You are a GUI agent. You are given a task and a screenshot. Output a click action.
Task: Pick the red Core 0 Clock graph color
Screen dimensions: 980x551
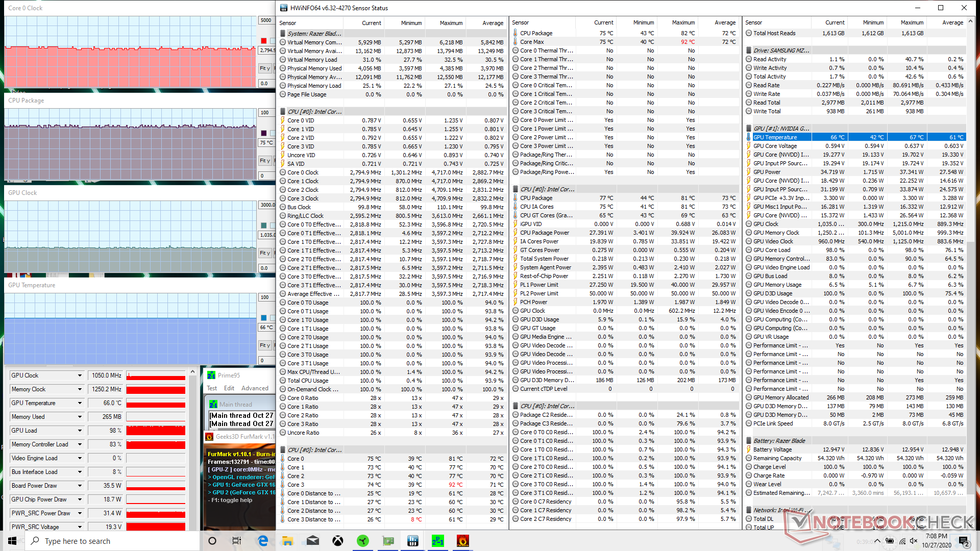(x=263, y=41)
